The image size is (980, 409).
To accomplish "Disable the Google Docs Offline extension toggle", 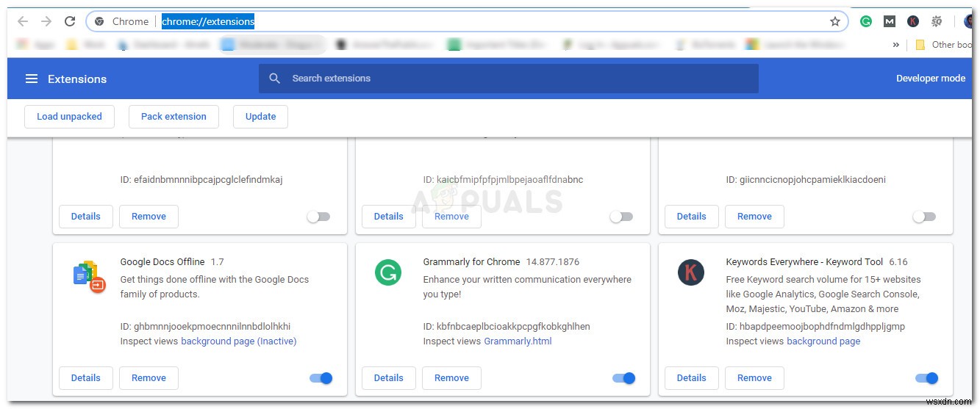I will coord(321,378).
